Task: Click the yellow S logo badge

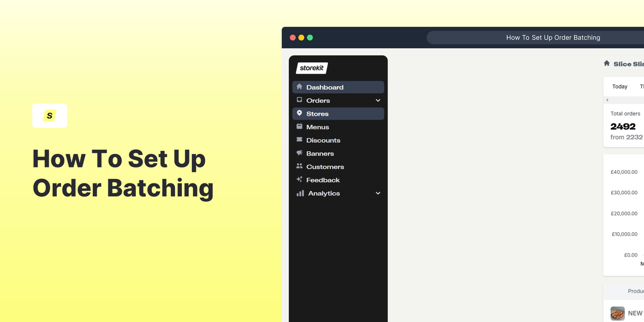Action: point(49,115)
